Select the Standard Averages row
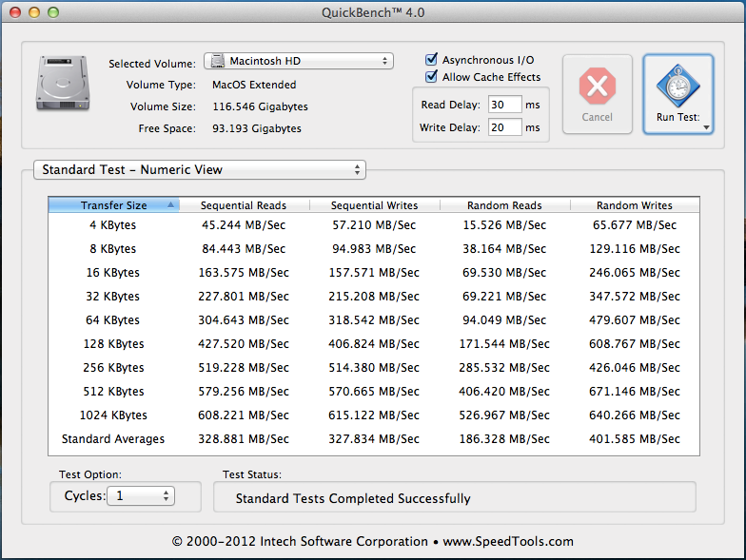This screenshot has width=746, height=560. [x=373, y=439]
